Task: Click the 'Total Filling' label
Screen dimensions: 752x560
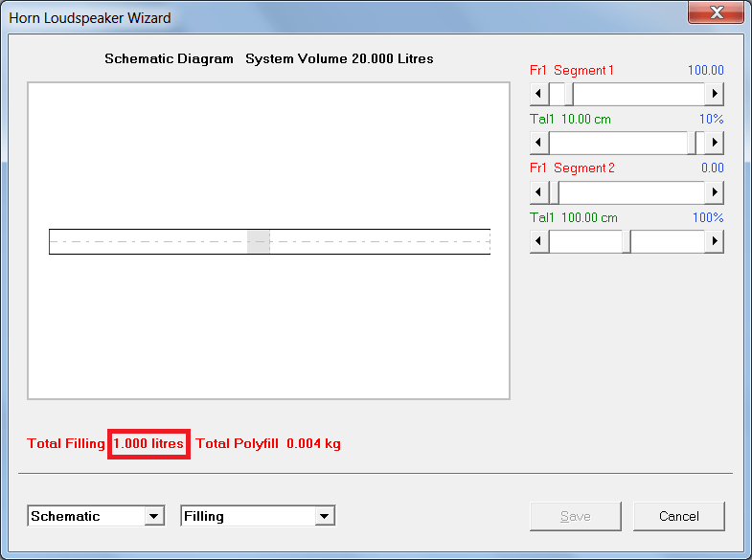Action: (66, 443)
